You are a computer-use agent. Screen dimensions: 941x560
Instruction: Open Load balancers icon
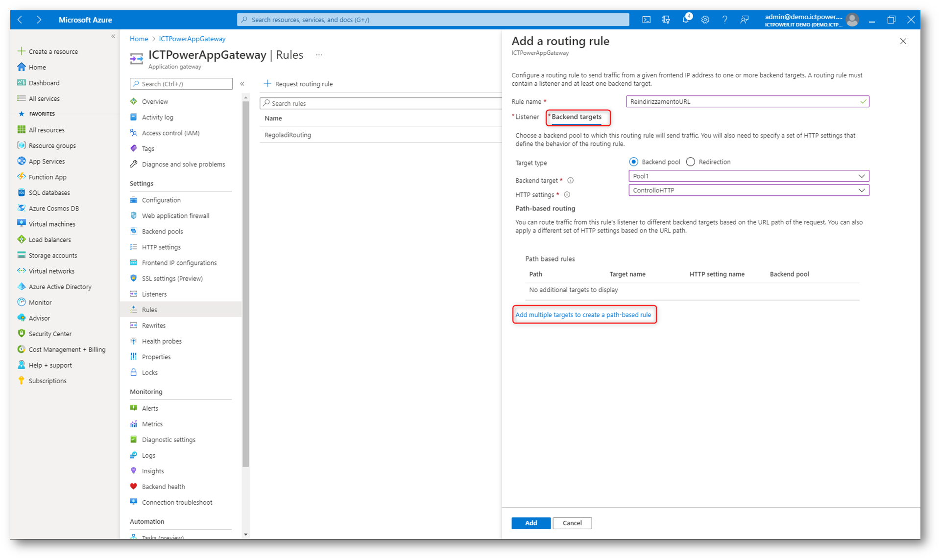[21, 239]
